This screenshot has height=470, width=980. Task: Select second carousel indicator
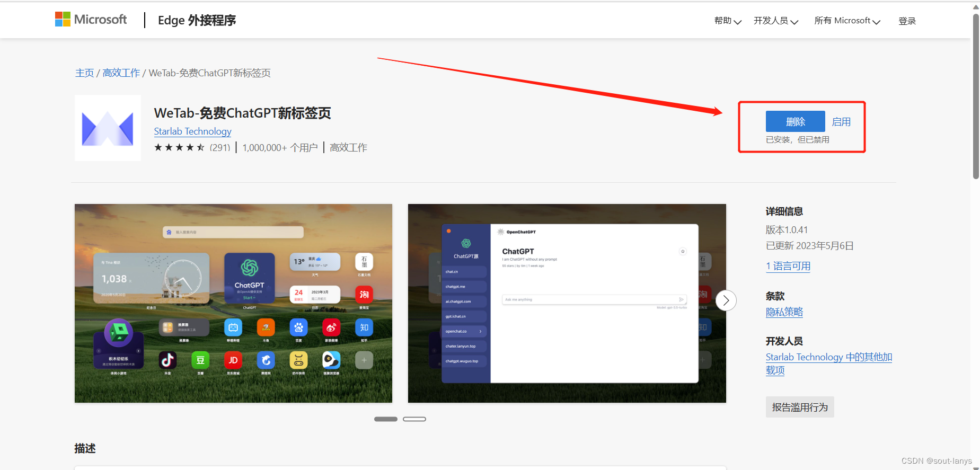click(x=414, y=419)
